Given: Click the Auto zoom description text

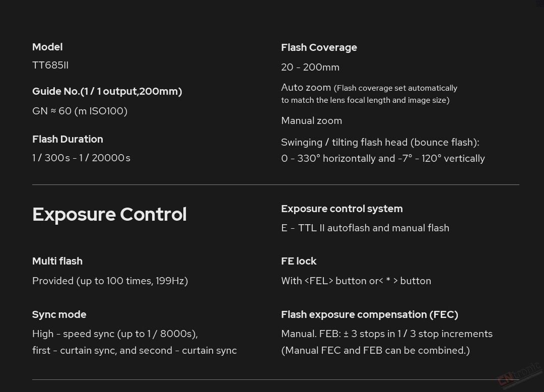Looking at the screenshot, I should (369, 93).
